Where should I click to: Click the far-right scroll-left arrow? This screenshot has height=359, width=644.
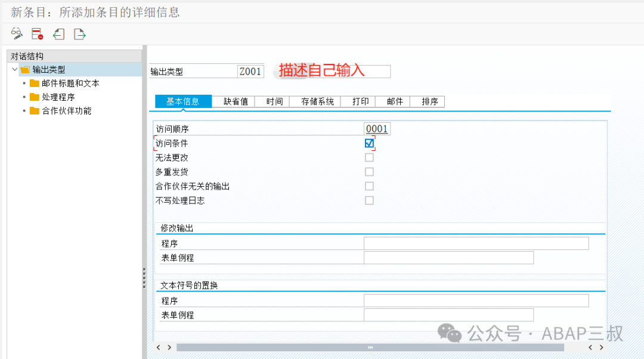point(590,348)
